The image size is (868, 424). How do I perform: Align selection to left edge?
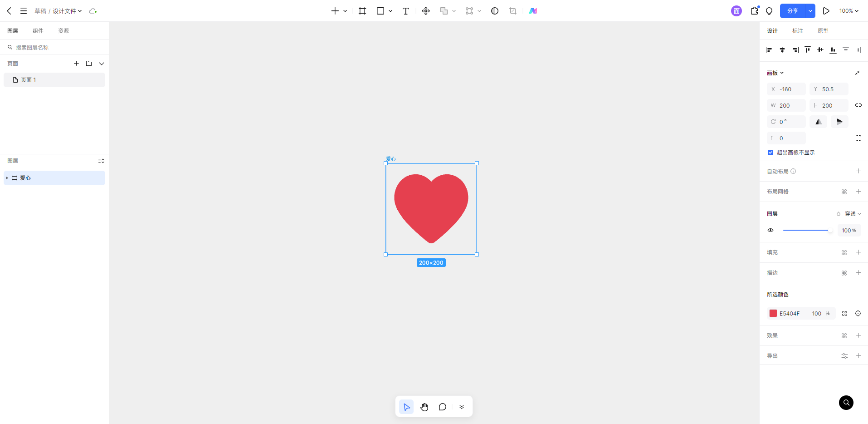769,50
